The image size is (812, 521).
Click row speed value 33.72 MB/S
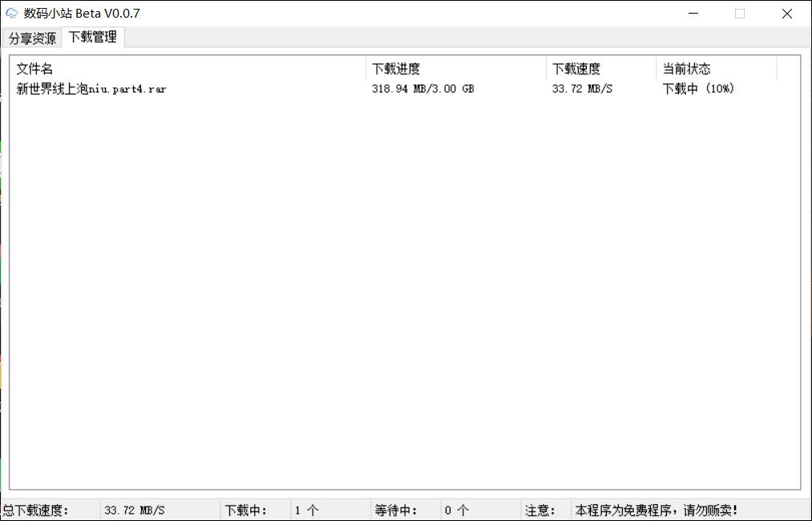tap(582, 89)
